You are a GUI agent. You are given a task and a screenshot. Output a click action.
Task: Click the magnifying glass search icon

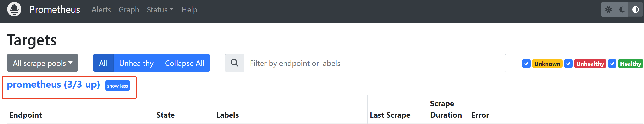235,63
